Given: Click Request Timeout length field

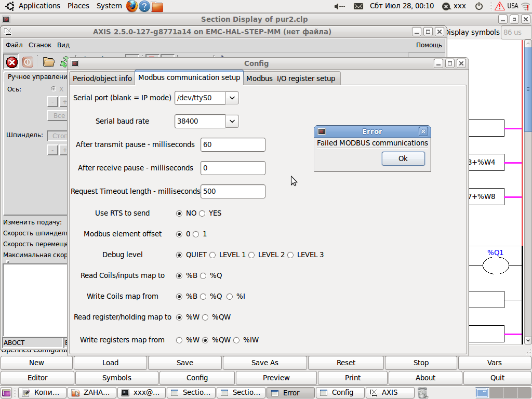Looking at the screenshot, I should point(233,191).
